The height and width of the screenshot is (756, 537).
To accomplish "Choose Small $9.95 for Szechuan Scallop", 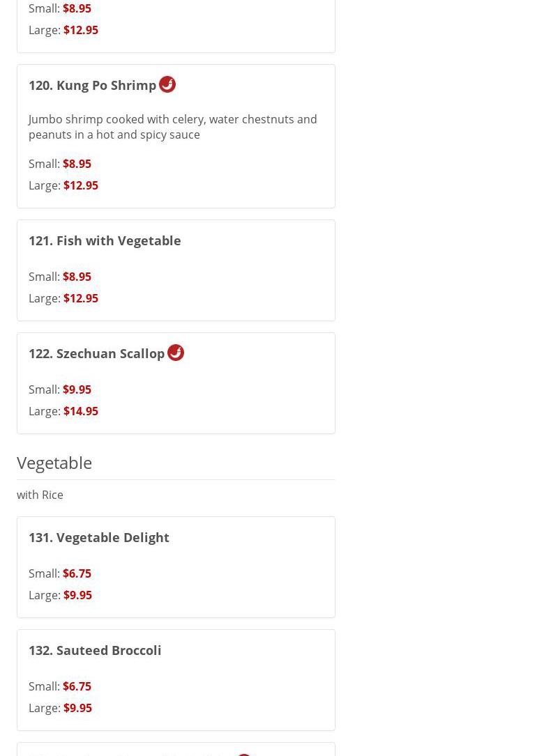I will (x=60, y=389).
